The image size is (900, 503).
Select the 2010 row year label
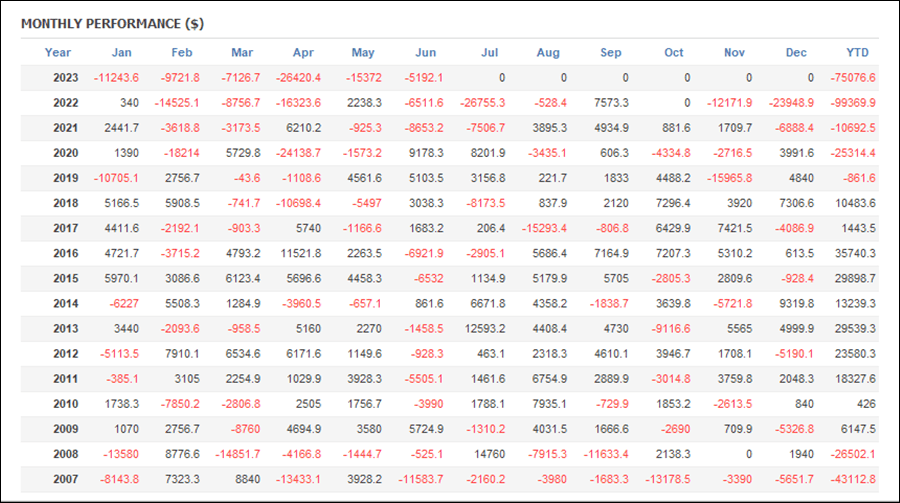(65, 404)
